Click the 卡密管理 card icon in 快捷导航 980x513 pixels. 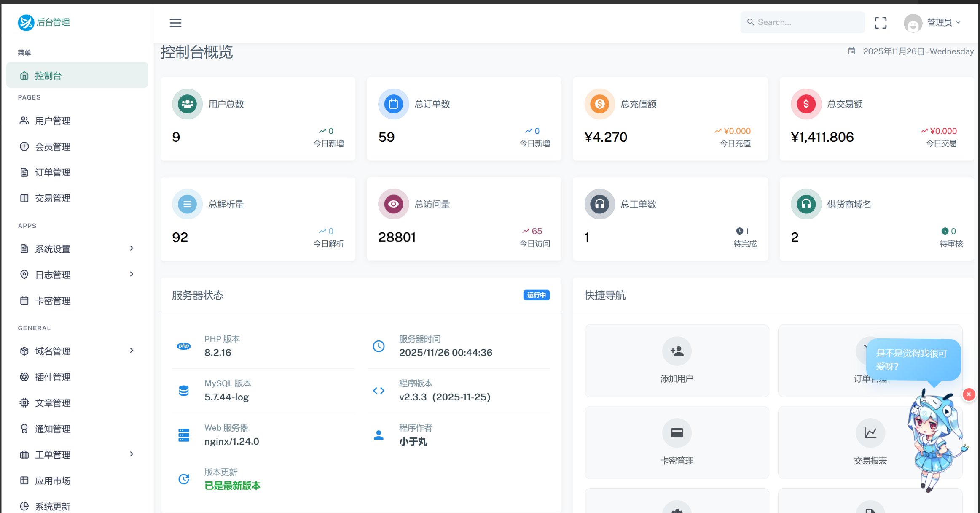(x=677, y=433)
